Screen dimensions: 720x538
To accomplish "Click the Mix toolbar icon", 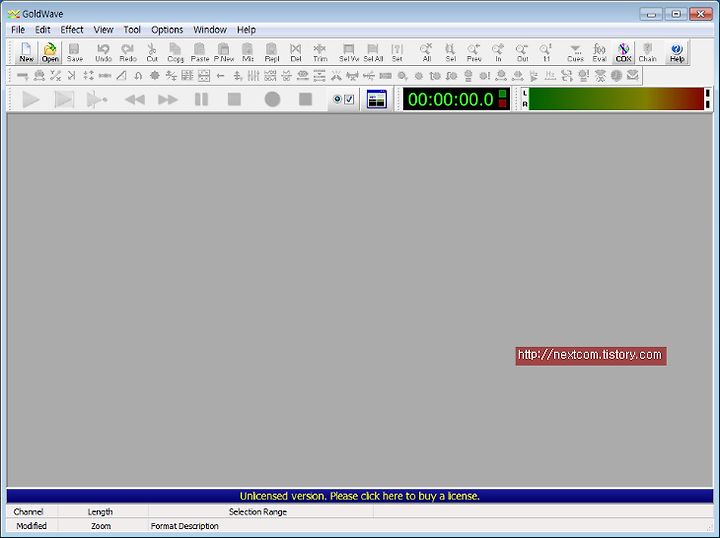I will [248, 52].
